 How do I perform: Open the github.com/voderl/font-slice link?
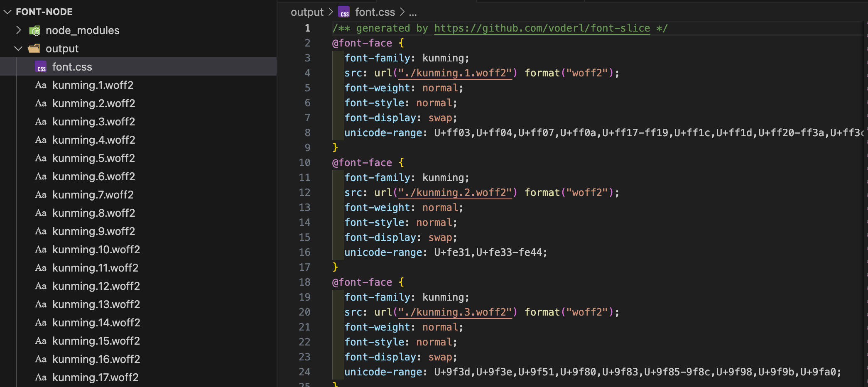(542, 28)
